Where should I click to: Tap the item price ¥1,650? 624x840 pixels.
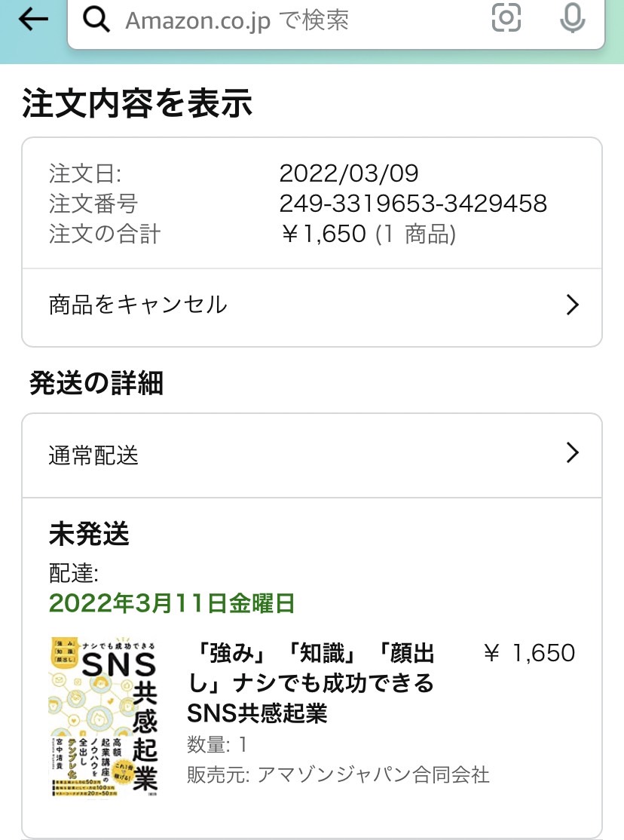529,652
